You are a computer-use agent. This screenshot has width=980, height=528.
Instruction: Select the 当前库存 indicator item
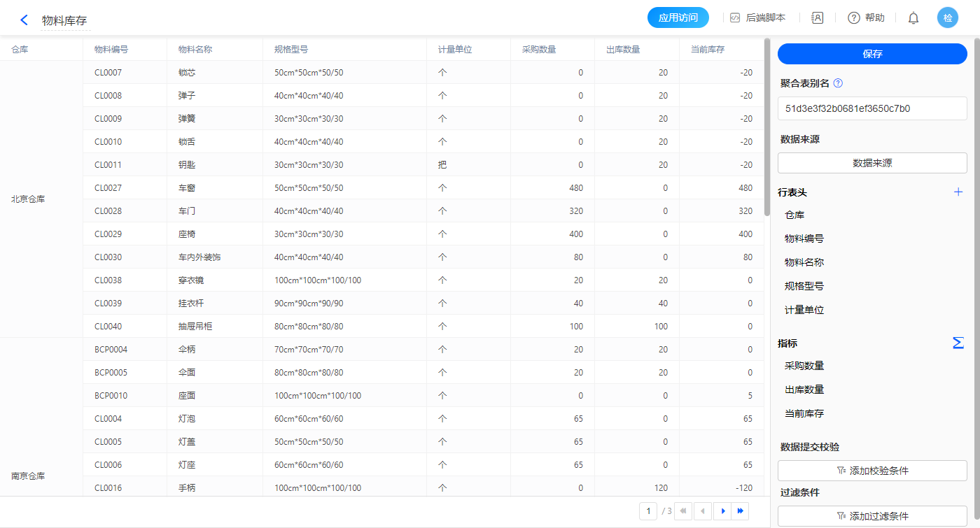[804, 413]
